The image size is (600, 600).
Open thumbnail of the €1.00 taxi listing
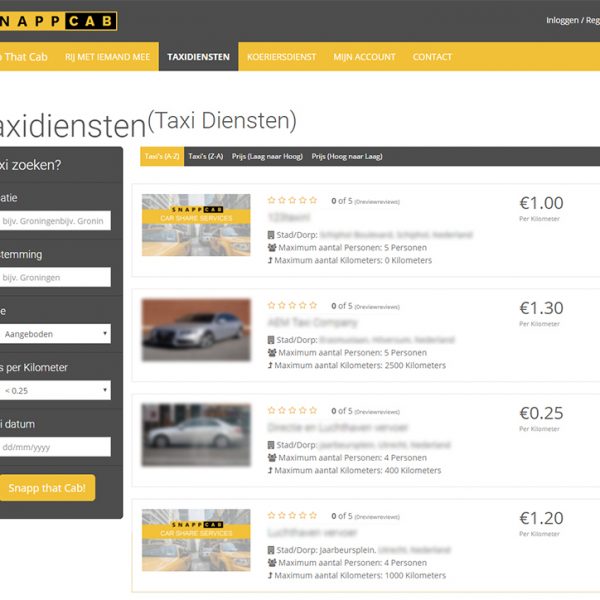coord(196,225)
